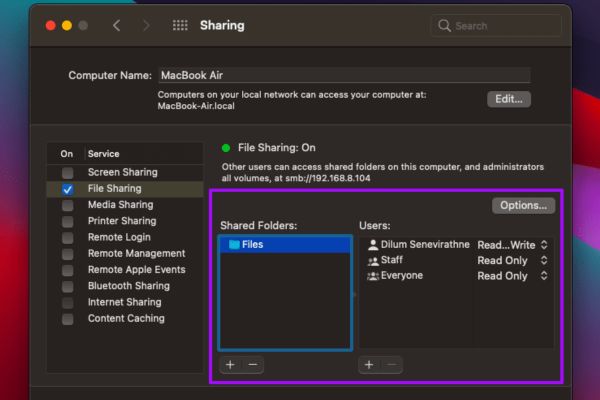Open file sharing Options...
The image size is (600, 400).
[523, 206]
